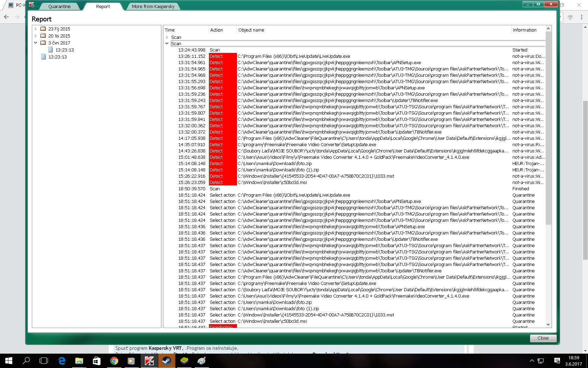Open the Windows Start menu
Viewport: 588px width, 368px height.
pyautogui.click(x=9, y=361)
